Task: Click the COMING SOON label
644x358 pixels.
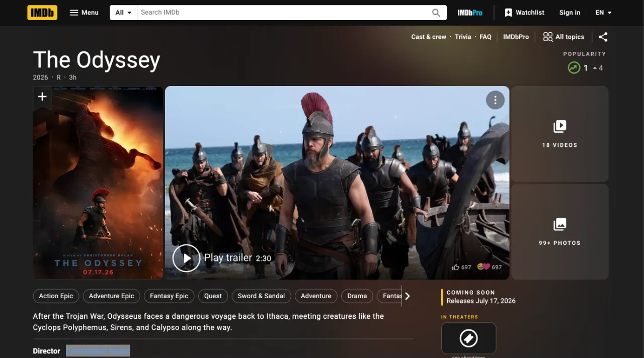Action: (470, 292)
